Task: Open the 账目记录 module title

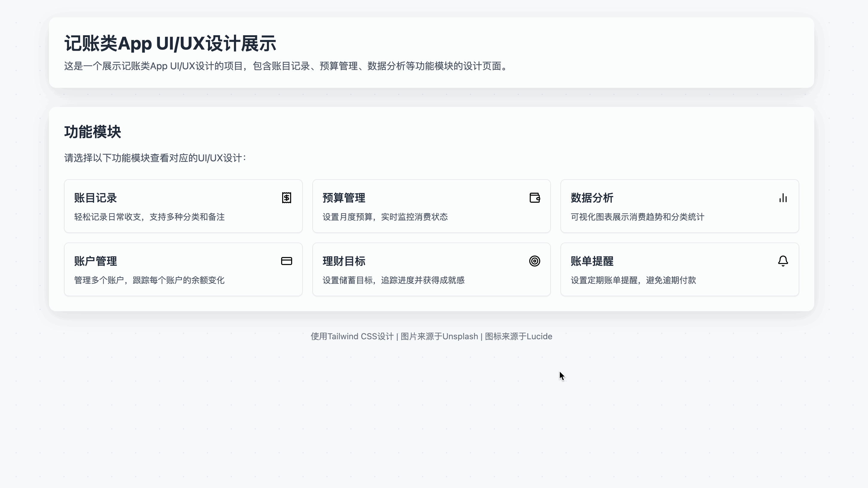Action: pyautogui.click(x=95, y=198)
